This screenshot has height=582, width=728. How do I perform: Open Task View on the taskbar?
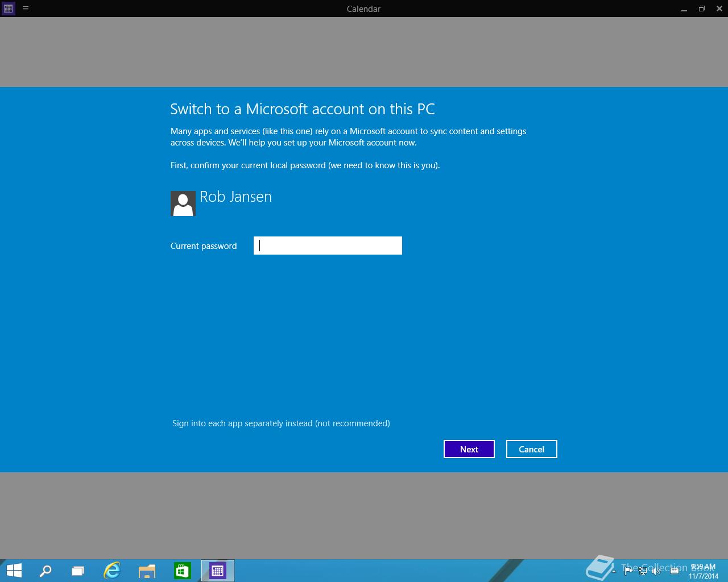(78, 571)
